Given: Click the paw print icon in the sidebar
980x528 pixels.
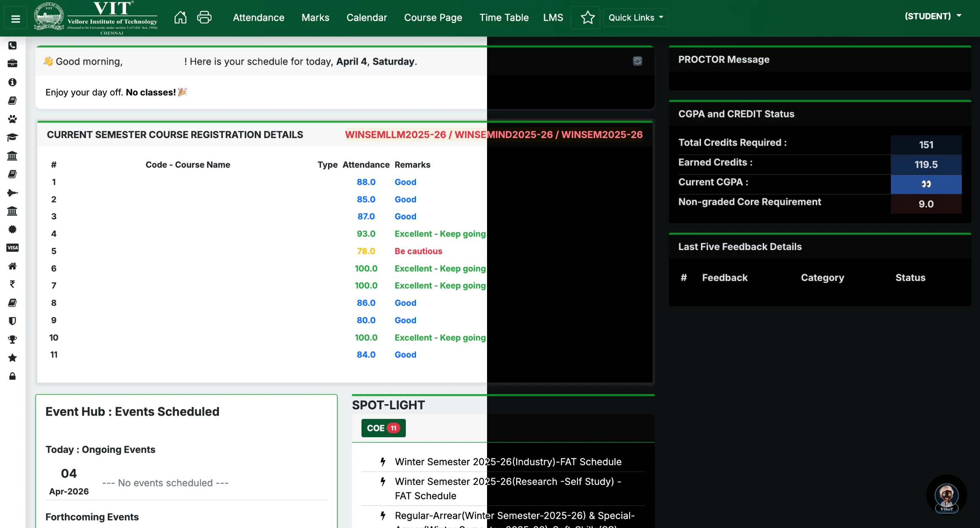Looking at the screenshot, I should click(x=12, y=119).
